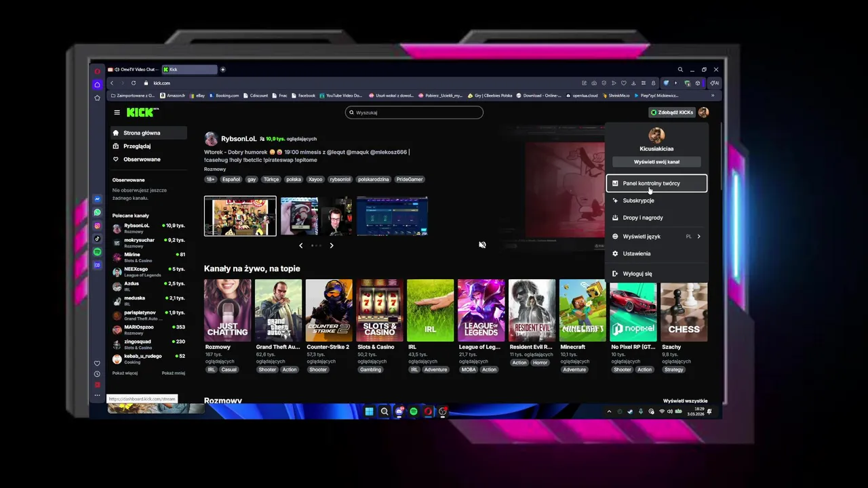Expand list with Pokaż więcej
The height and width of the screenshot is (488, 868).
[x=125, y=373]
